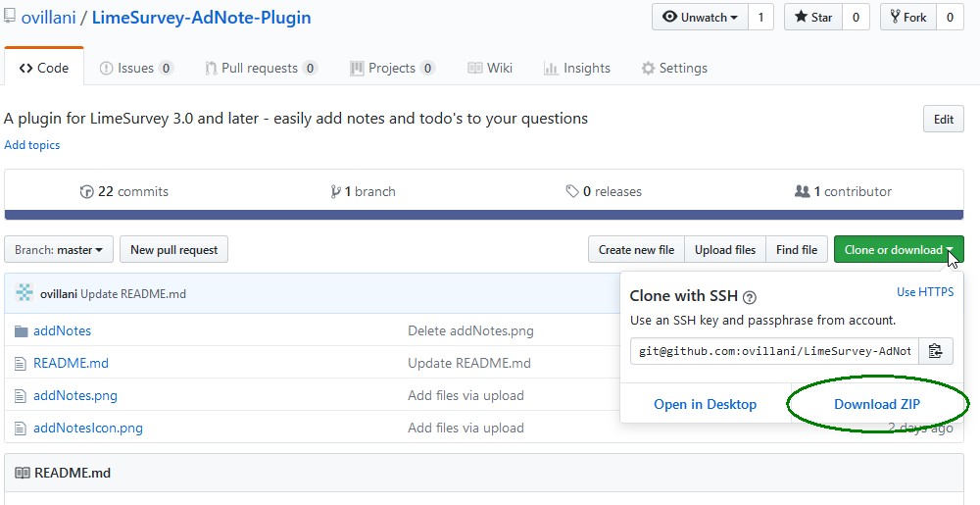Image resolution: width=980 pixels, height=505 pixels.
Task: Switch clone method via Use HTTPS
Action: 924,292
